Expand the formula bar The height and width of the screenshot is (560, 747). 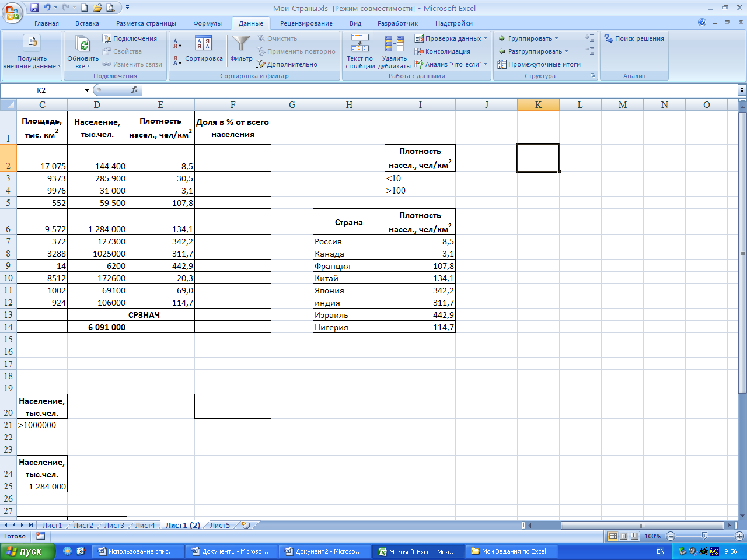click(742, 90)
